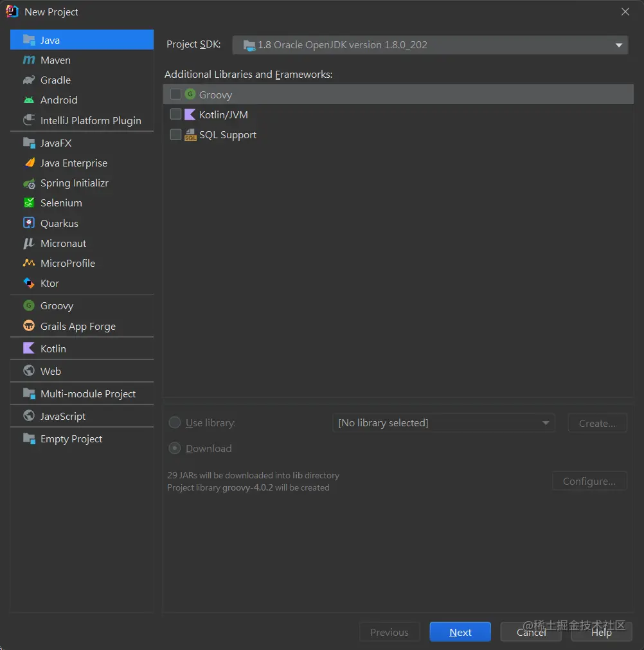Select the Java Enterprise label
The height and width of the screenshot is (650, 644).
[74, 163]
